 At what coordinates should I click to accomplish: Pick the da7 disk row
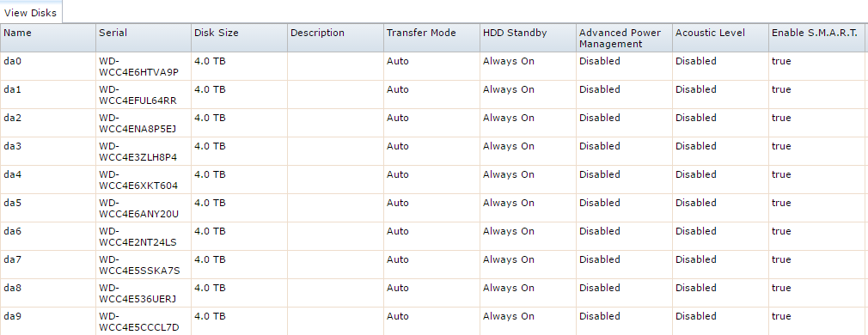pos(434,265)
